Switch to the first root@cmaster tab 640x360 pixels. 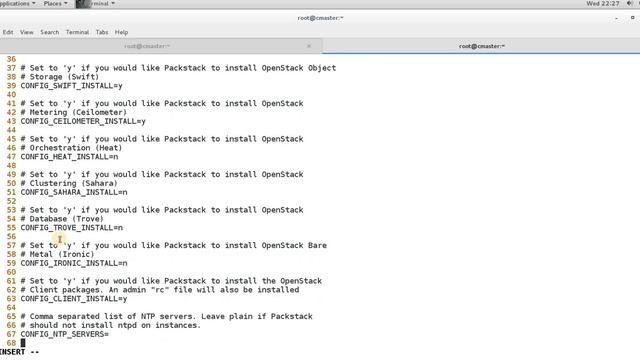click(147, 46)
